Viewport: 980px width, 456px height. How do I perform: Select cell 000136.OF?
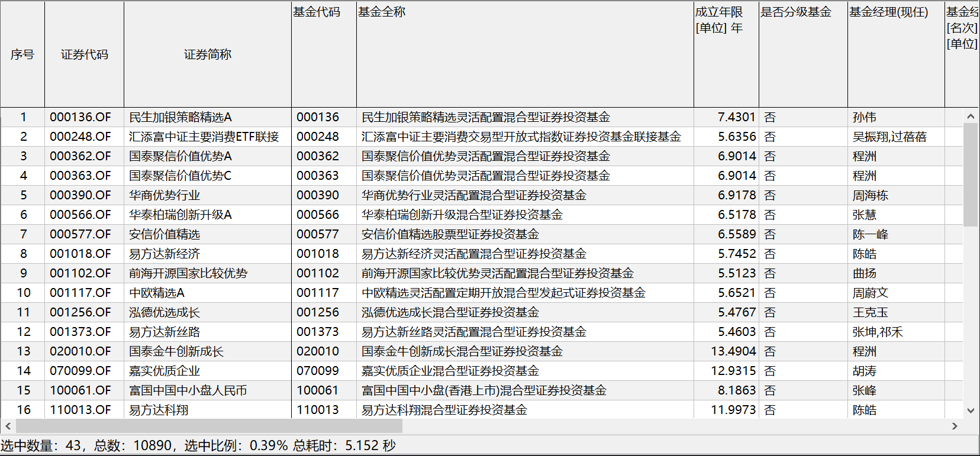click(85, 117)
